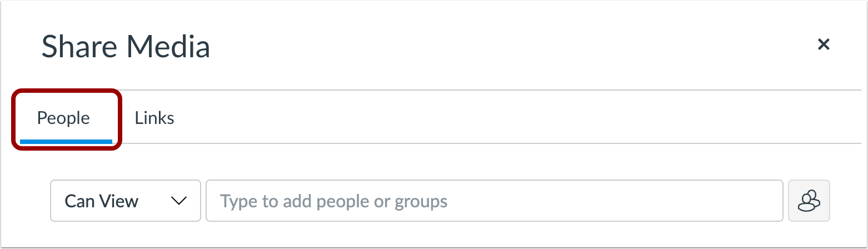Image resolution: width=868 pixels, height=249 pixels.
Task: Click the group silhouette icon button
Action: pyautogui.click(x=809, y=201)
